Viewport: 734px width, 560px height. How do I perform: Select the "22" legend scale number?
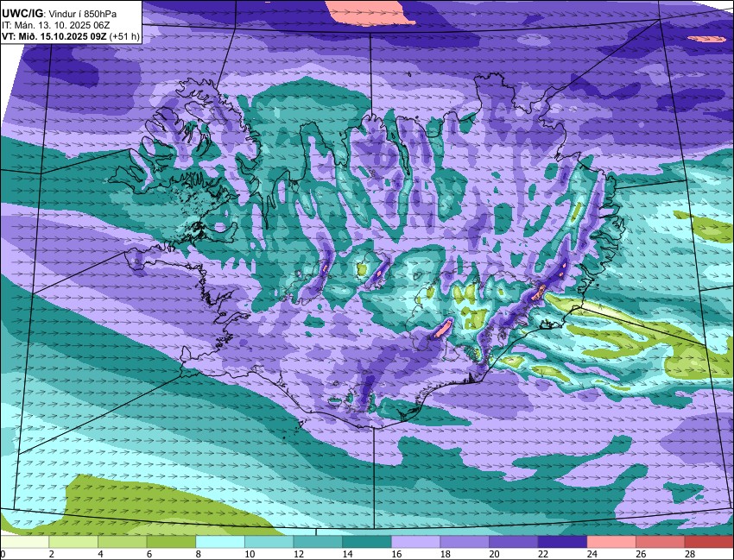pyautogui.click(x=542, y=554)
